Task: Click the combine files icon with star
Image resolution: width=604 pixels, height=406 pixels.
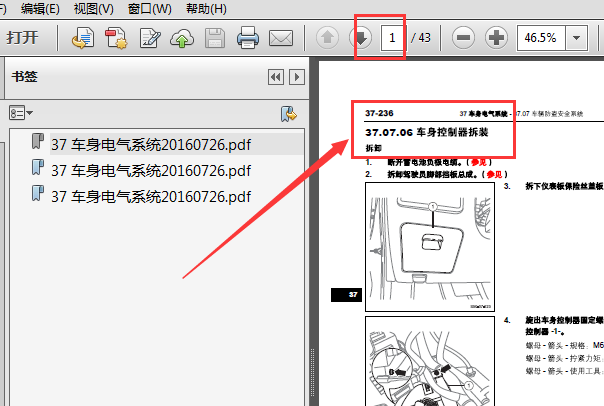Action: [x=116, y=38]
